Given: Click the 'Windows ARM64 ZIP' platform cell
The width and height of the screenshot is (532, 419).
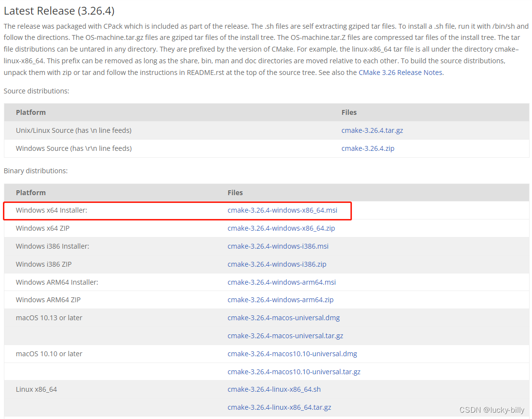Looking at the screenshot, I should click(48, 300).
